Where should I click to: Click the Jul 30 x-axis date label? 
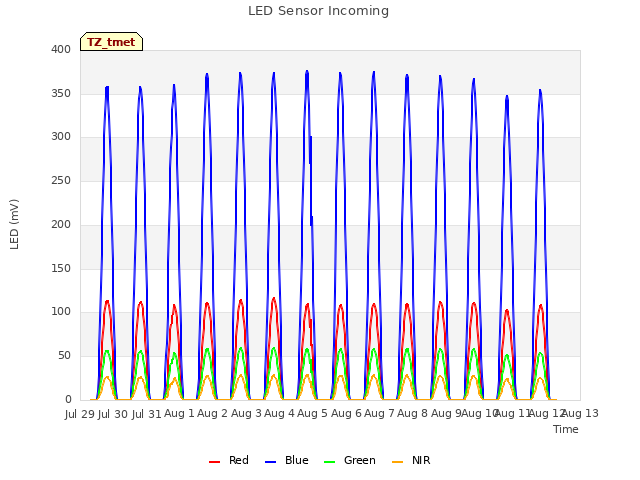click(113, 414)
